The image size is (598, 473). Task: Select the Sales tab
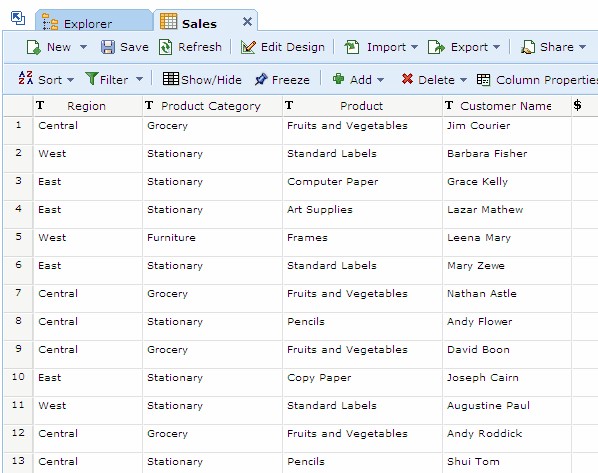point(199,24)
